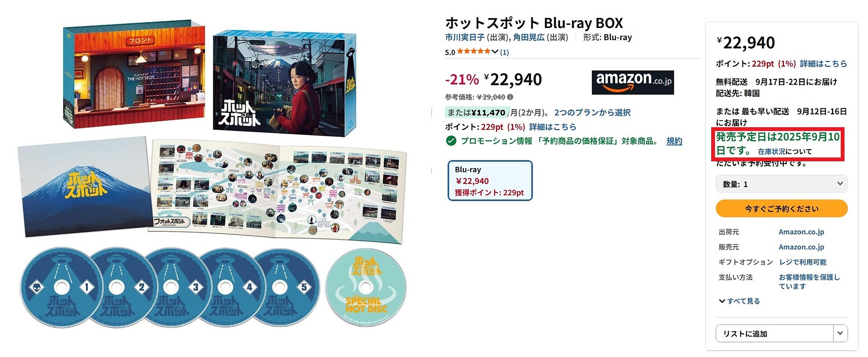Click the info icon beside reference price ¥29,040
The width and height of the screenshot is (868, 357).
point(510,97)
